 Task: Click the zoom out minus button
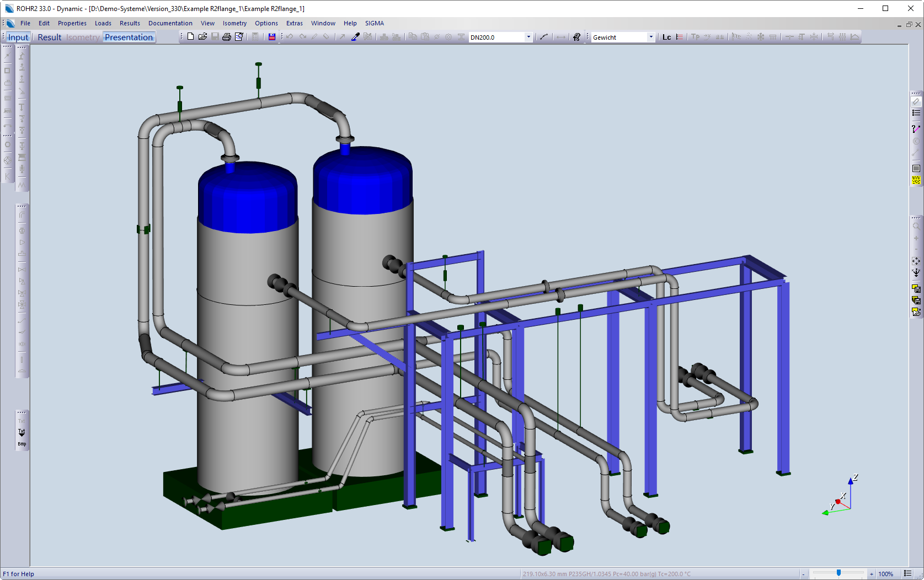point(803,574)
